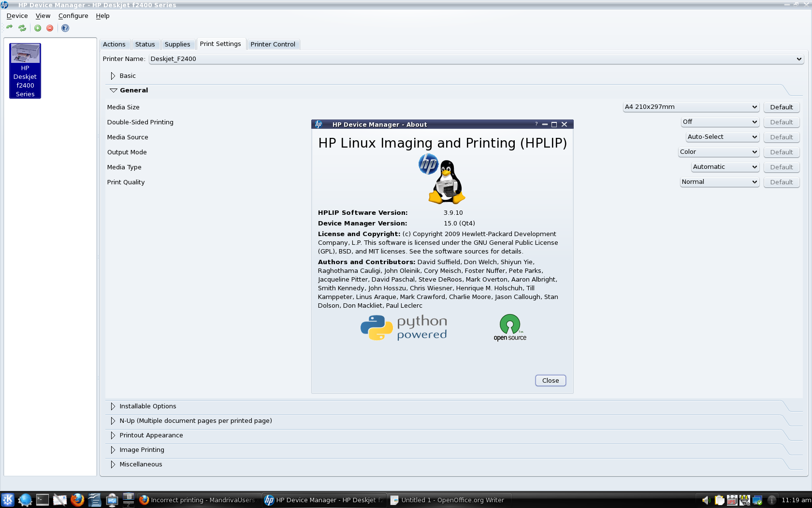This screenshot has width=812, height=508.
Task: Switch to the Printer Control tab
Action: point(273,45)
